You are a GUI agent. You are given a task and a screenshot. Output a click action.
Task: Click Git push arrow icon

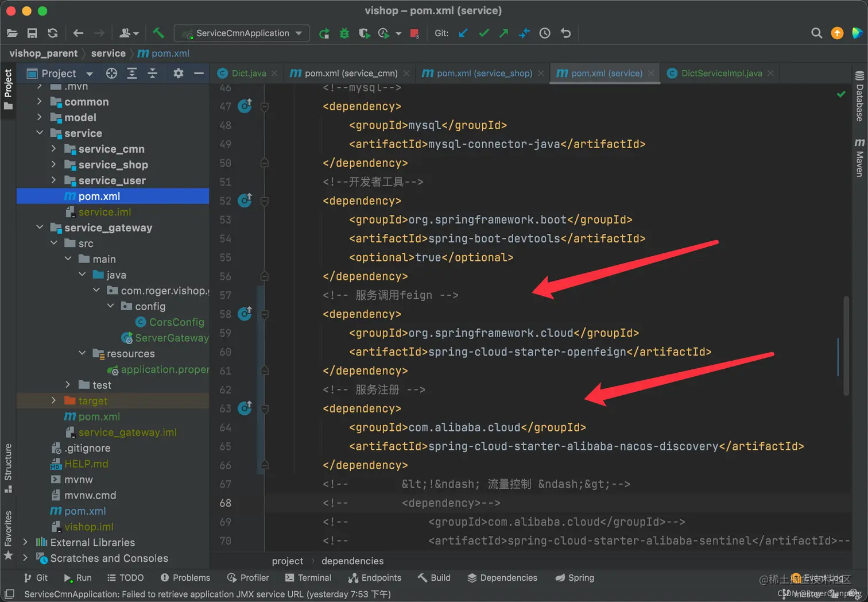tap(503, 33)
